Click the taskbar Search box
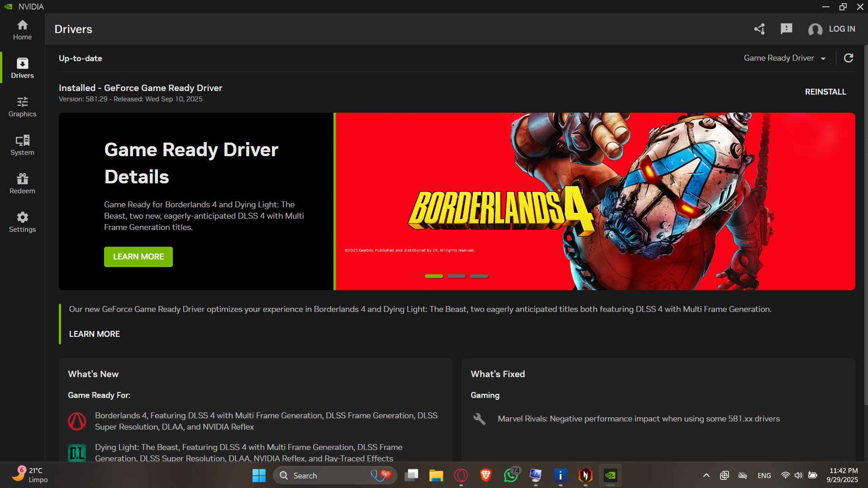The height and width of the screenshot is (488, 868). pos(335,475)
